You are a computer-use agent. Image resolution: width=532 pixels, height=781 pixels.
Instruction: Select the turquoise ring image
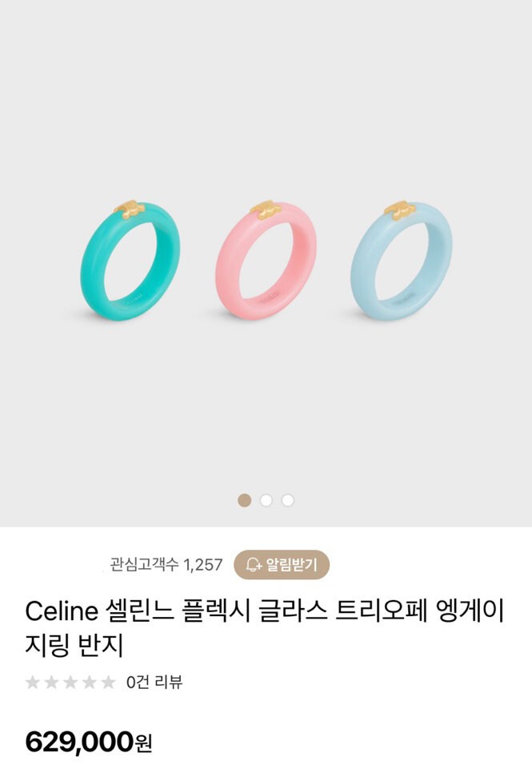click(130, 260)
